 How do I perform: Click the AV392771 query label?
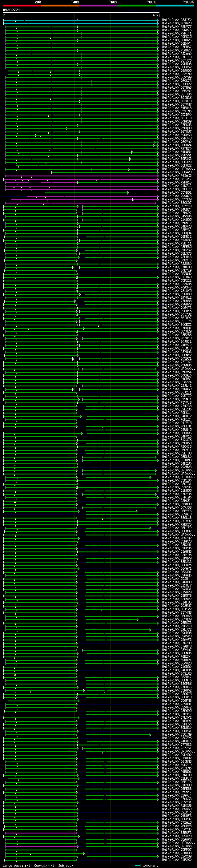coord(11,10)
